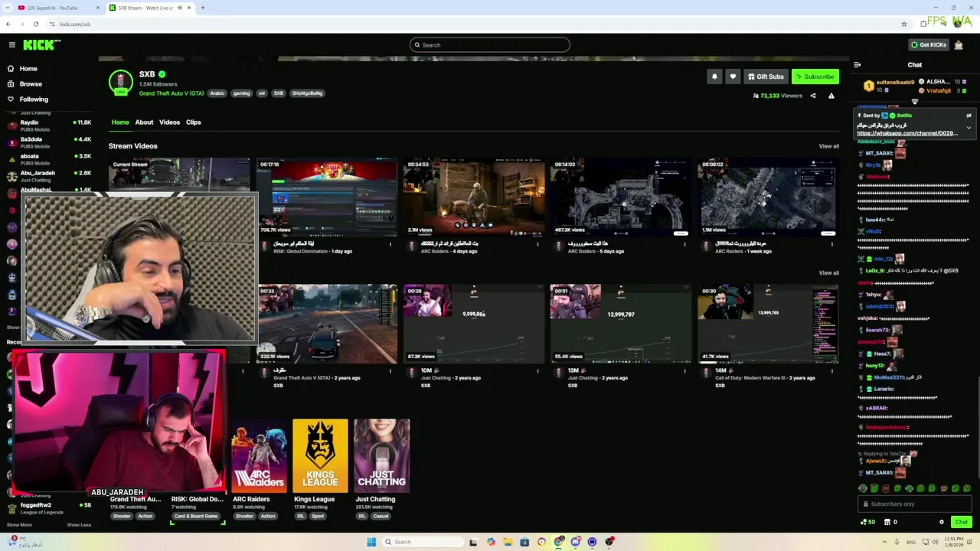Play the 14M Call of Duty clip
The width and height of the screenshot is (980, 551).
768,324
